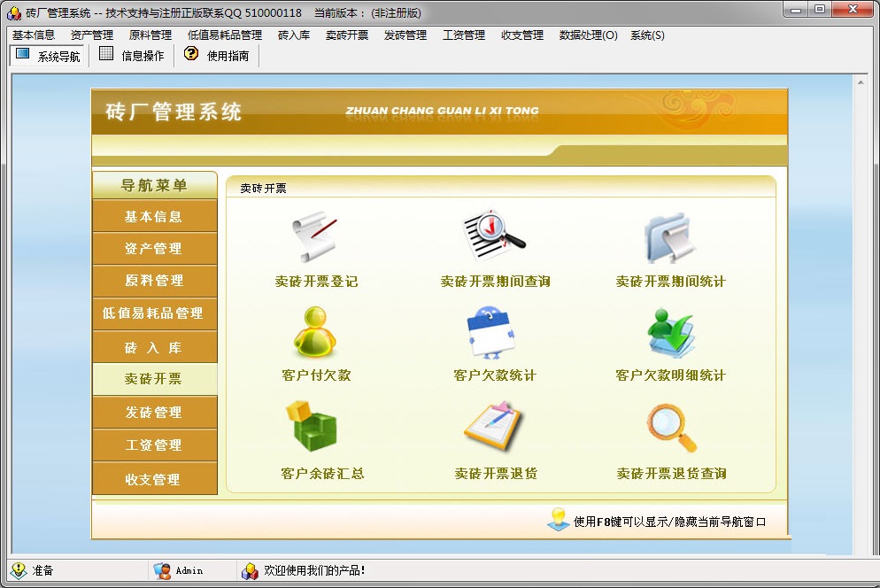Open 客户欠款统计 calendar icon
The image size is (880, 588).
(x=491, y=332)
